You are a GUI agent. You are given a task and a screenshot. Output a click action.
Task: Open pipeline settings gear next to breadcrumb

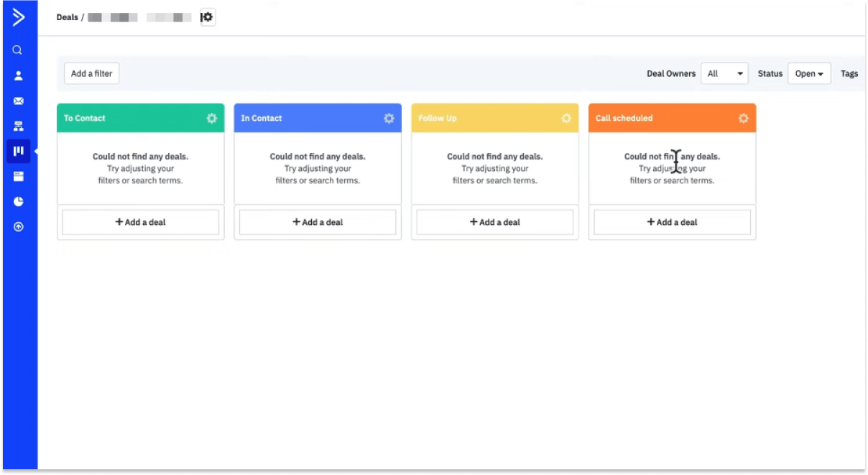(x=207, y=17)
